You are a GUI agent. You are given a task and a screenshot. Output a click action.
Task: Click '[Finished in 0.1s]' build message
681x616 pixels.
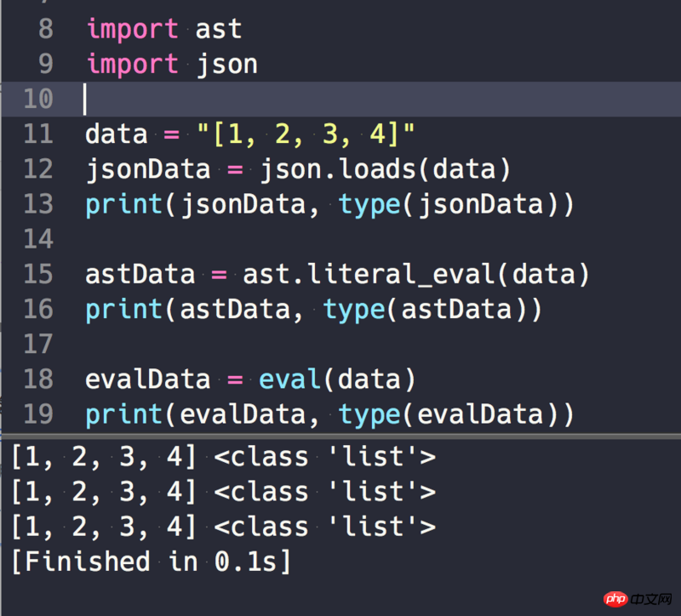coord(151,562)
